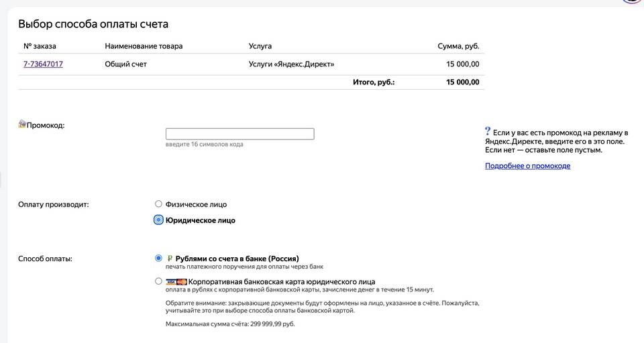Focus the promo code input field
644x343 pixels.
pyautogui.click(x=239, y=134)
